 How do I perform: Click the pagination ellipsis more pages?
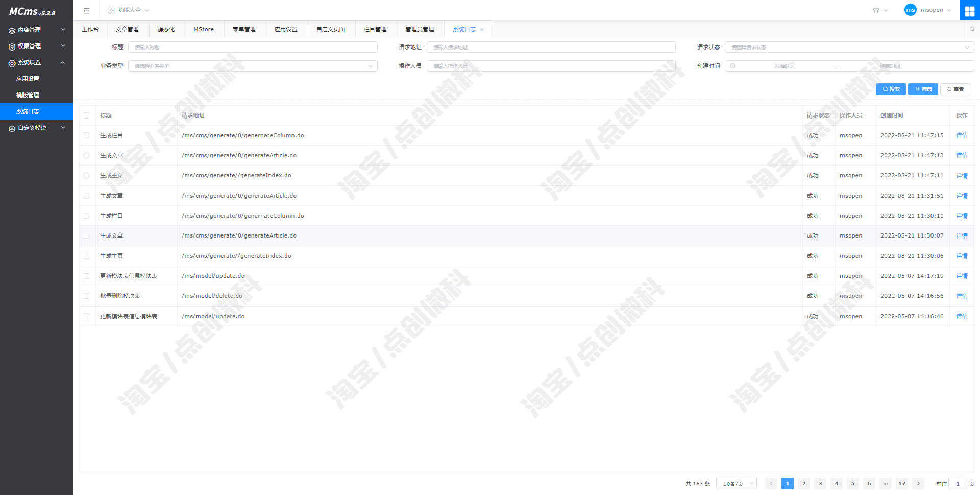(886, 483)
